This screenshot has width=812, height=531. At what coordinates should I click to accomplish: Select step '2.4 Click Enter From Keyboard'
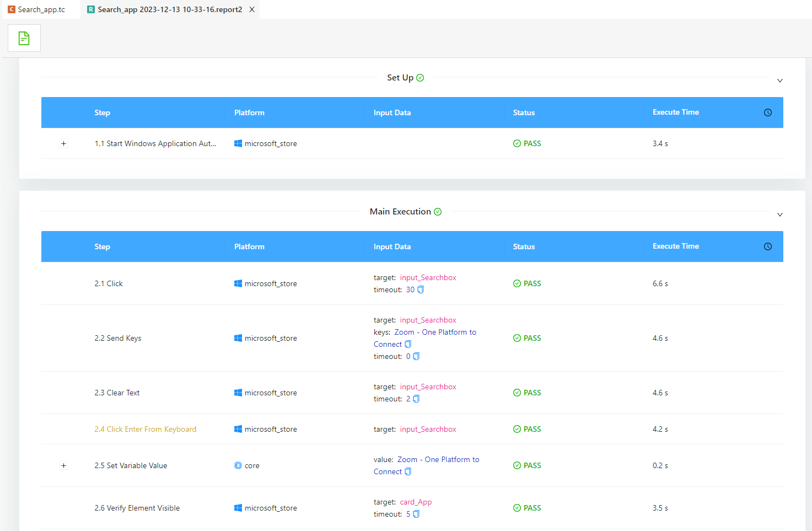coord(146,429)
